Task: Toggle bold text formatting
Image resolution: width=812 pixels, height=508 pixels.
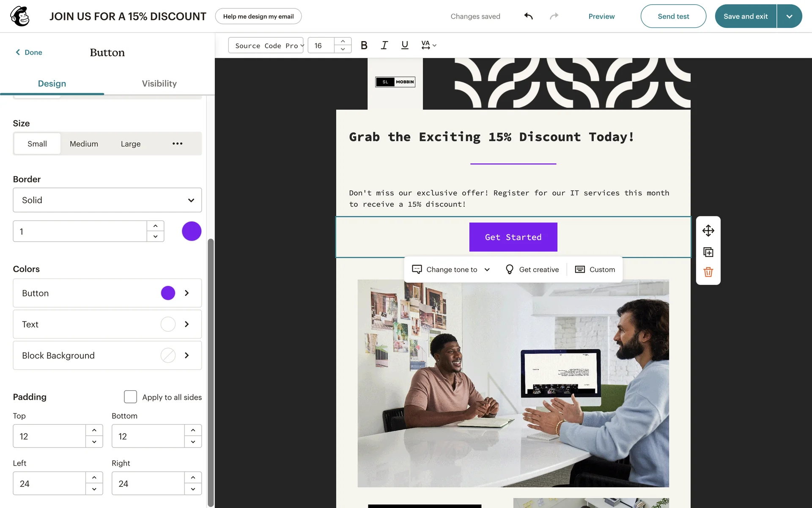Action: 364,45
